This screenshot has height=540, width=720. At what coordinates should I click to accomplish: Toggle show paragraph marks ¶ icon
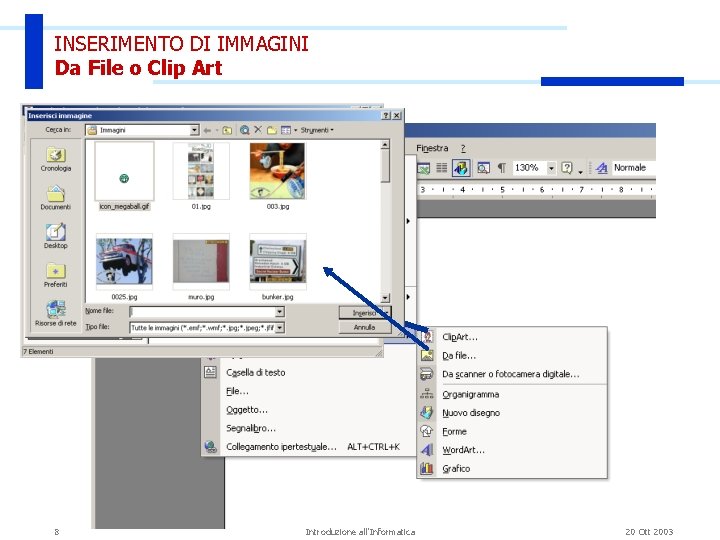tap(502, 168)
